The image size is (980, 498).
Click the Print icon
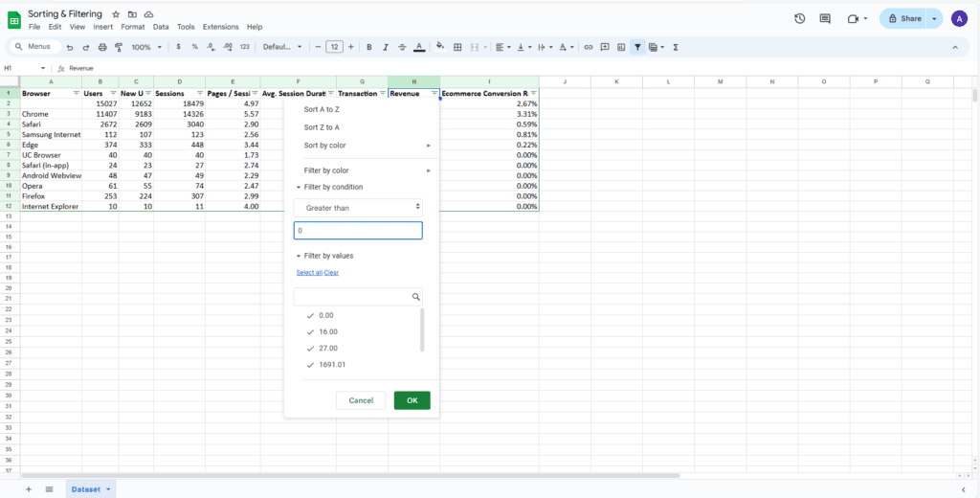point(102,47)
